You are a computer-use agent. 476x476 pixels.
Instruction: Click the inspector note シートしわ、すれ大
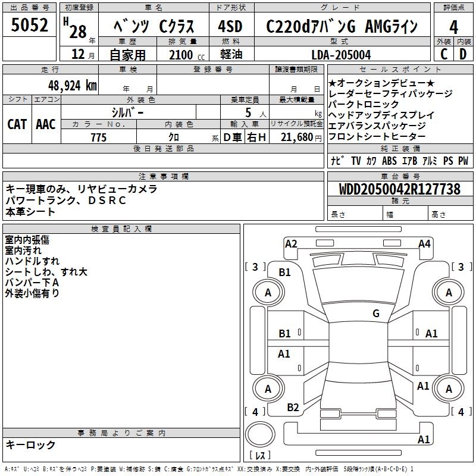[x=46, y=272]
